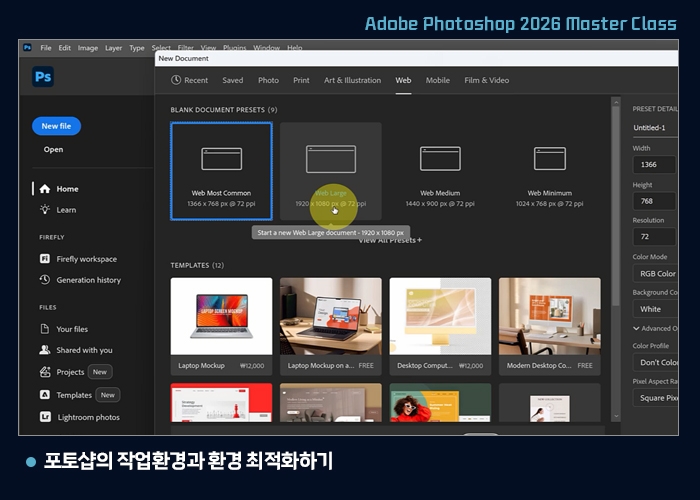Open the Layer menu

[x=113, y=48]
